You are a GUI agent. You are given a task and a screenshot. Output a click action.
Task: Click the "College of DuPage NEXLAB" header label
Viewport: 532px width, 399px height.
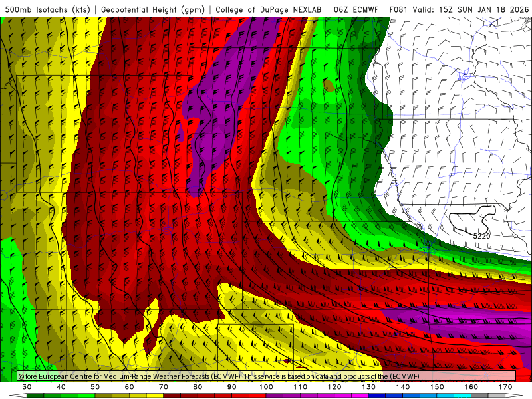click(268, 9)
